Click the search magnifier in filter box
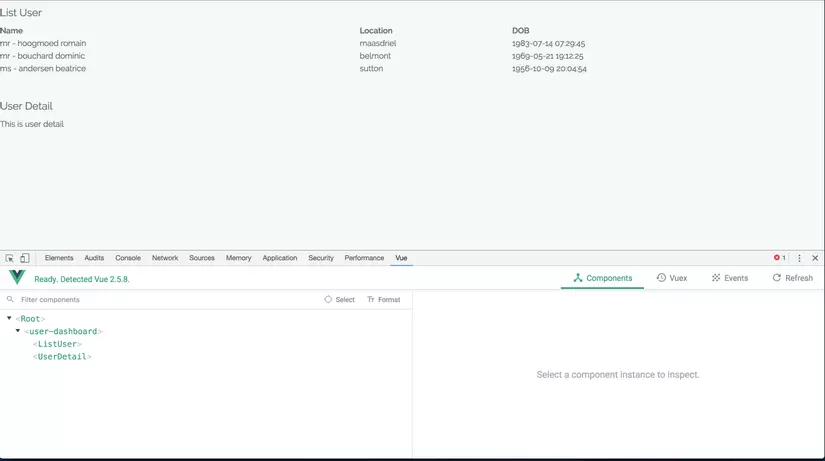825x461 pixels. [10, 299]
